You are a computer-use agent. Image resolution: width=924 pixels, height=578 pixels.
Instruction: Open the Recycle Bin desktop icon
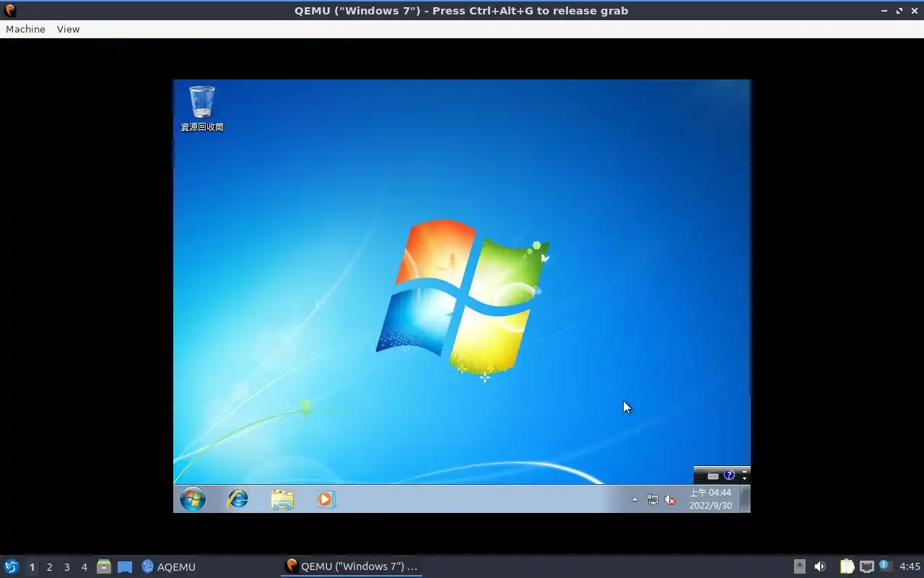click(x=202, y=108)
